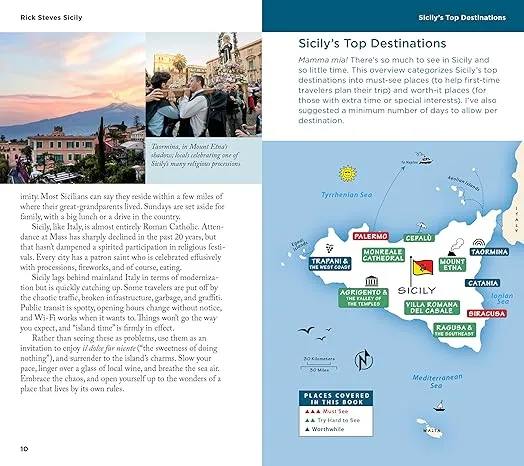Click the Sicilian flag icon on the map

(x=421, y=270)
